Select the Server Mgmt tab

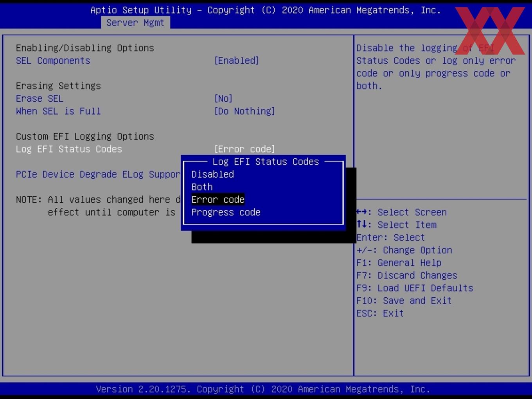[x=135, y=23]
